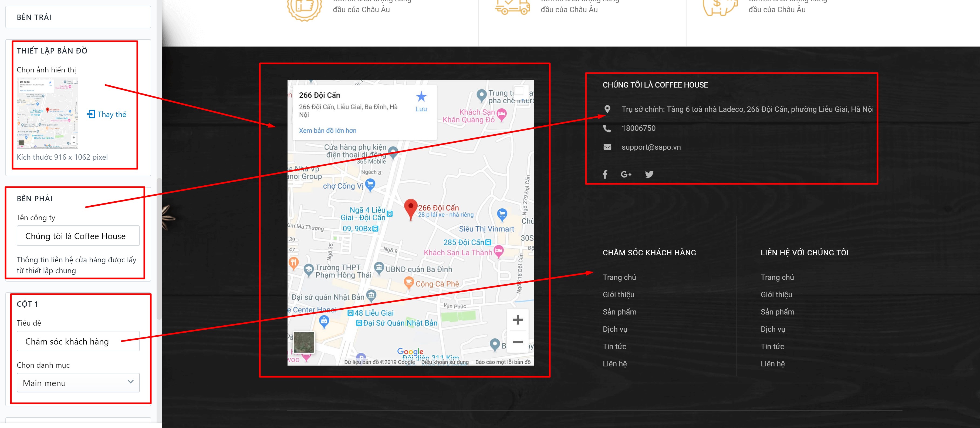Open the Chọn danh mục Main menu dropdown

pyautogui.click(x=78, y=383)
